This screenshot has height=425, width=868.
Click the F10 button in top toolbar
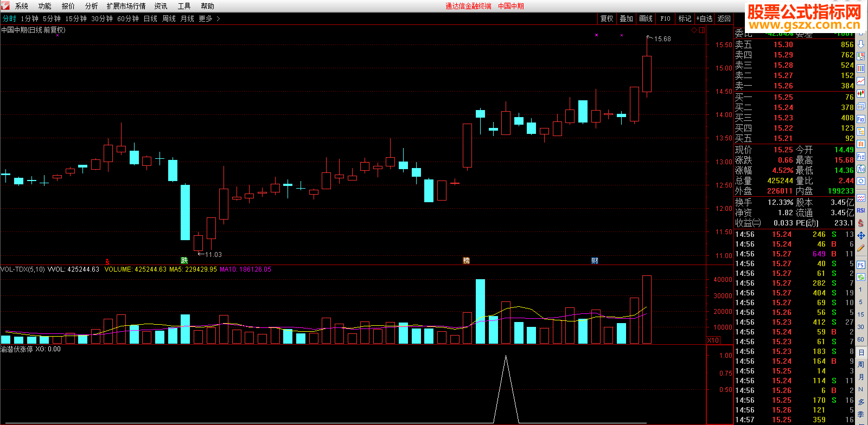(x=665, y=18)
